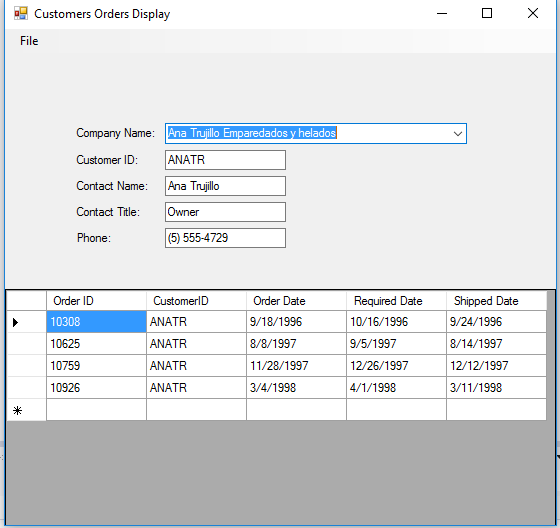Image resolution: width=560 pixels, height=528 pixels.
Task: Click shipped date 12/12/1997
Action: point(496,366)
